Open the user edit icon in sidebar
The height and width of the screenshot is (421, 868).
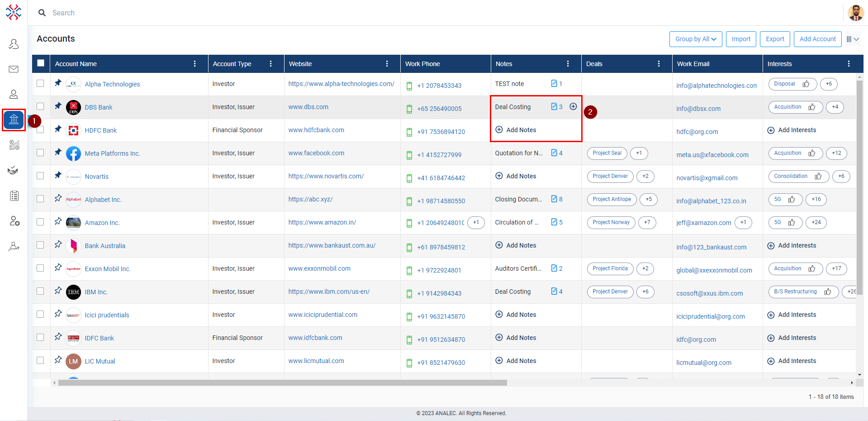click(14, 246)
